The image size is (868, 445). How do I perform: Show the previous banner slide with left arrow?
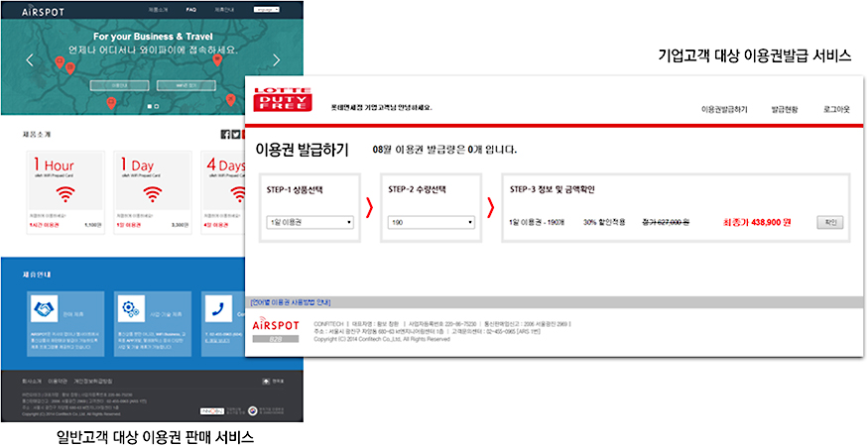(30, 60)
